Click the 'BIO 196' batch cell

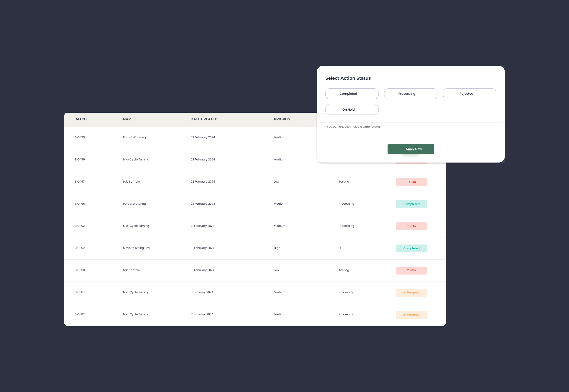[80, 204]
